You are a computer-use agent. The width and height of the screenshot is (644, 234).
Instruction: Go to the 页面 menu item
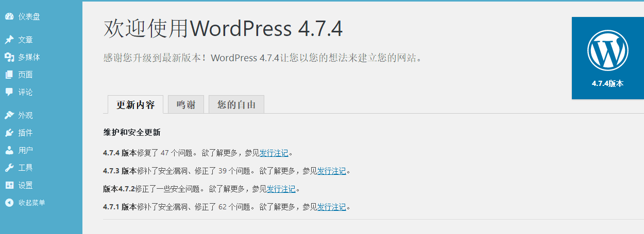coord(41,75)
